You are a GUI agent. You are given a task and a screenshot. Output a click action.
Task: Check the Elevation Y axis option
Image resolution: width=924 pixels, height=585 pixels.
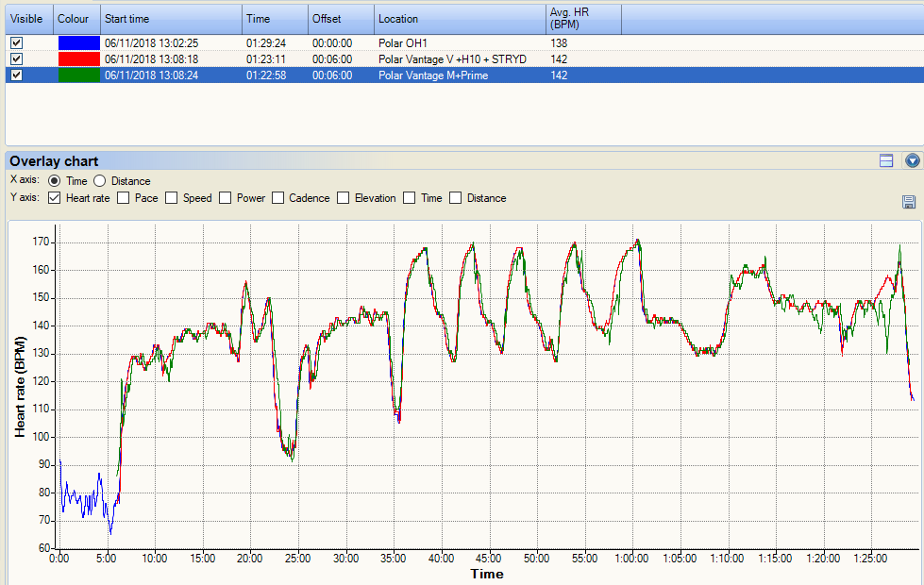[344, 198]
